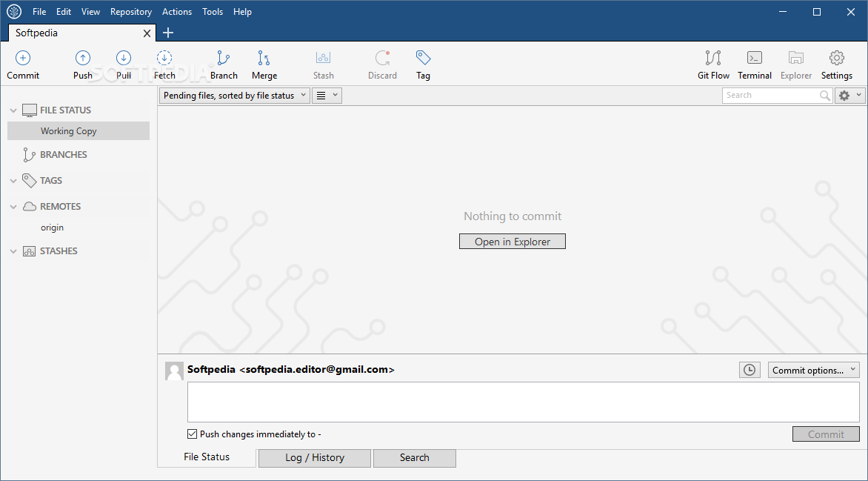Close the Softpedia repository tab
The height and width of the screenshot is (481, 868).
[147, 33]
